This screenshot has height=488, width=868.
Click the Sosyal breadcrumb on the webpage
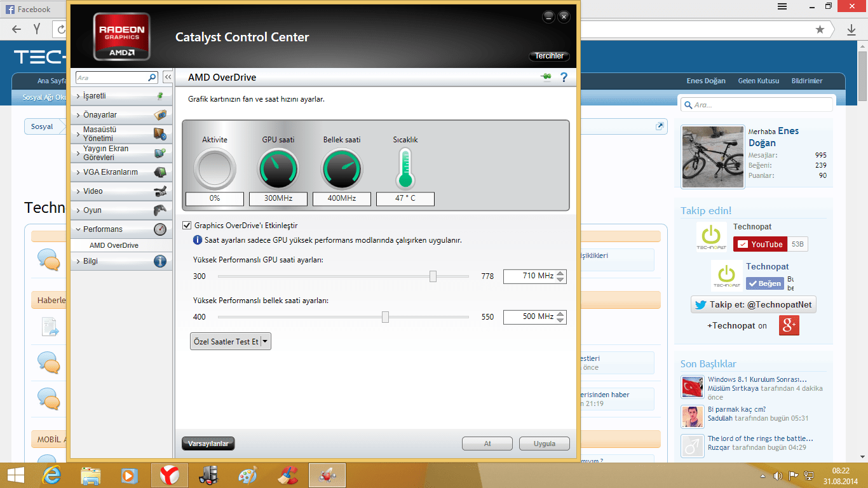coord(42,126)
